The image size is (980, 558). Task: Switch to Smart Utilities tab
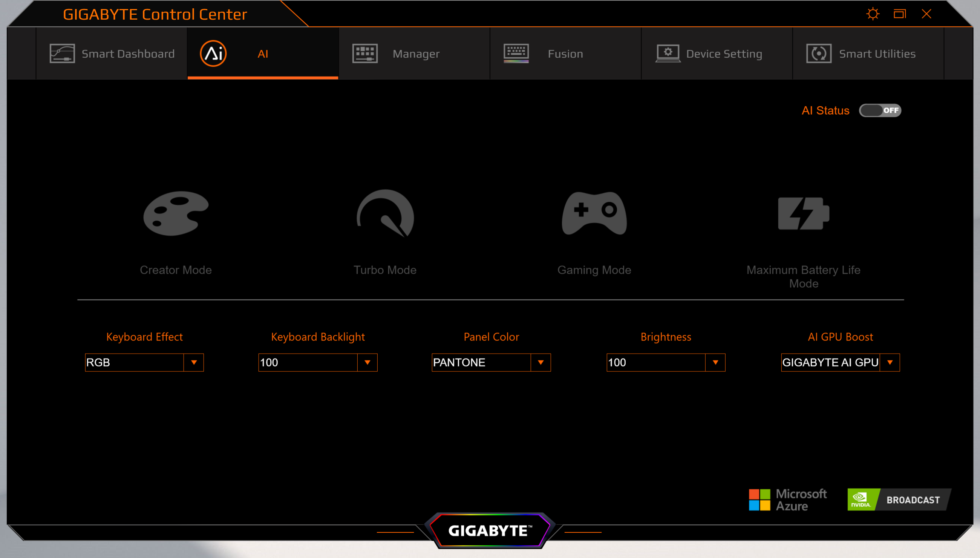pos(868,54)
